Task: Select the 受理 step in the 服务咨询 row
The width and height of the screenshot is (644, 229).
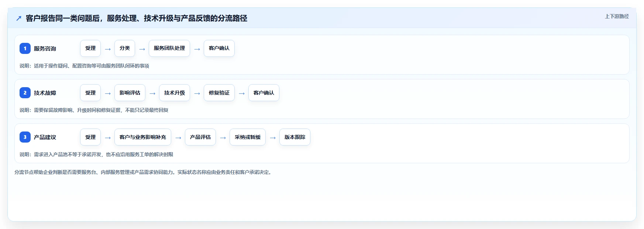Action: [x=90, y=48]
